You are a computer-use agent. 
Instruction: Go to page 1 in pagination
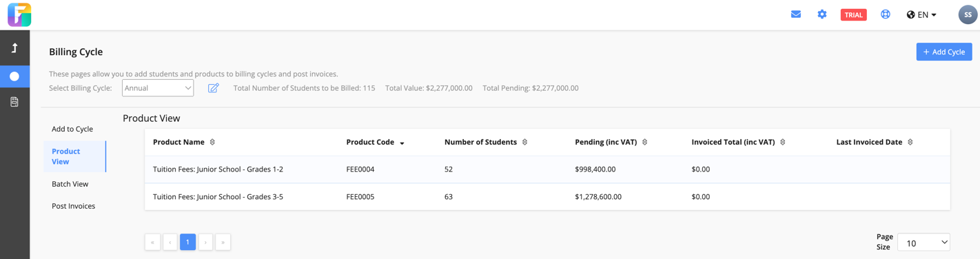coord(187,242)
